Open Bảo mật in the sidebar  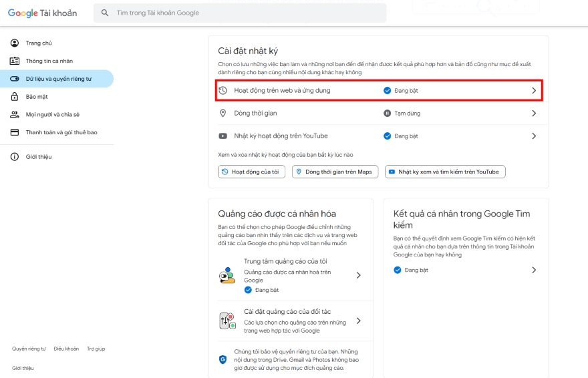pyautogui.click(x=37, y=97)
